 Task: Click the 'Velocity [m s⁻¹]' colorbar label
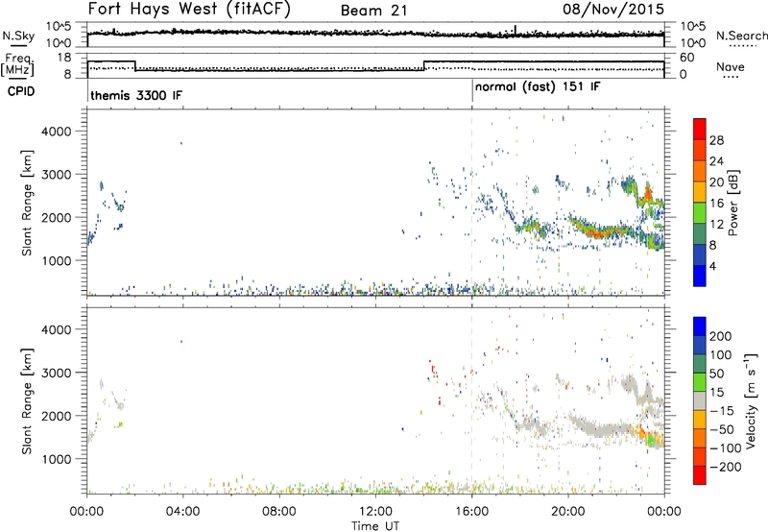point(751,400)
